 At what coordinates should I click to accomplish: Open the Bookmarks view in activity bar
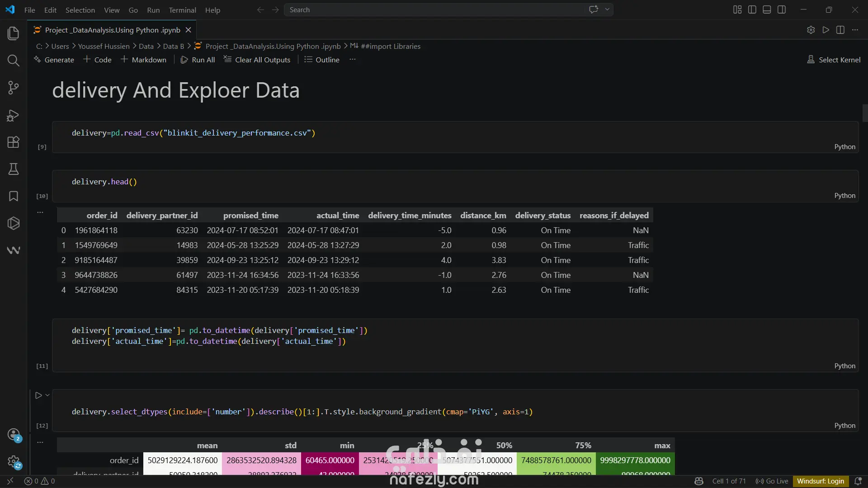14,196
